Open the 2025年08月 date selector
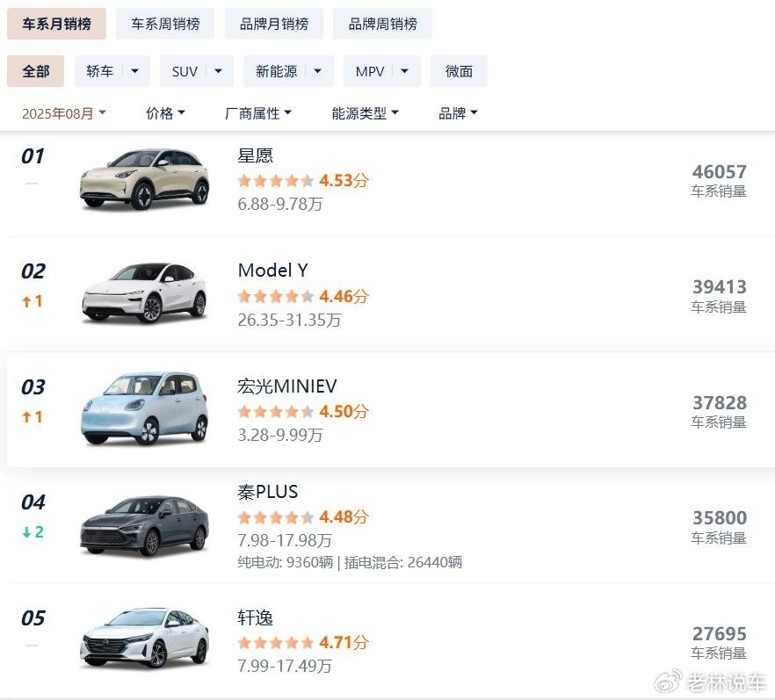 point(63,113)
